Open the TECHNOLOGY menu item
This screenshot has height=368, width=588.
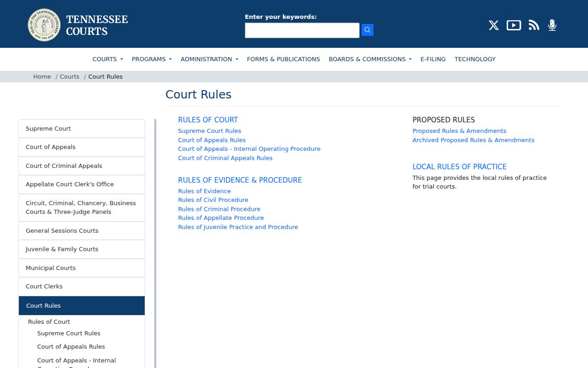point(475,59)
